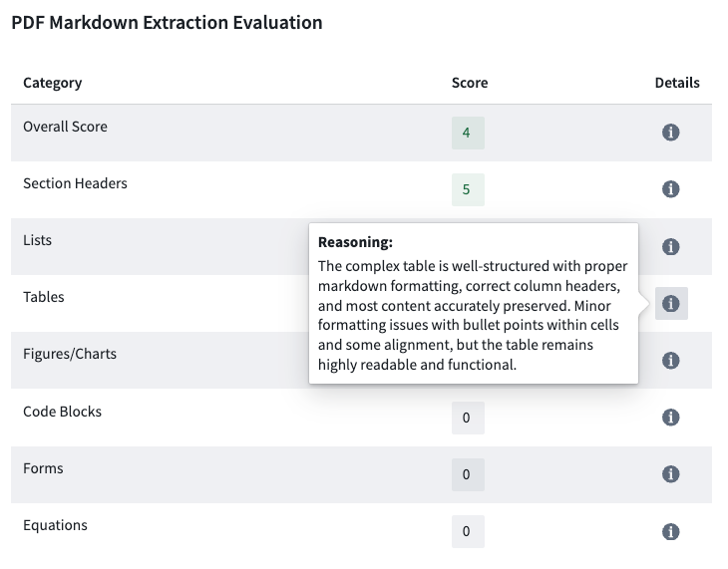This screenshot has width=728, height=569.
Task: Click the Category column header
Action: click(x=53, y=83)
